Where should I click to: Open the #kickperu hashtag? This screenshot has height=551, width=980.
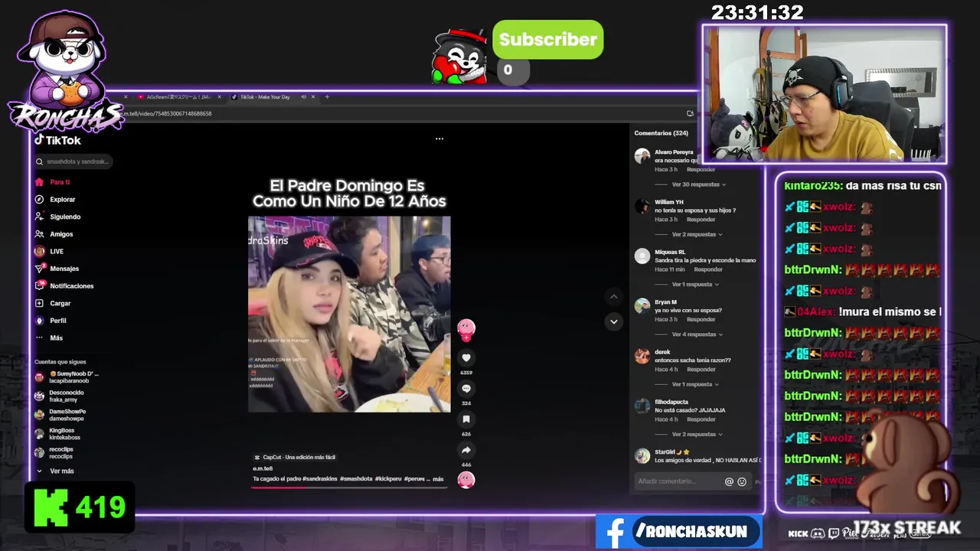point(388,479)
